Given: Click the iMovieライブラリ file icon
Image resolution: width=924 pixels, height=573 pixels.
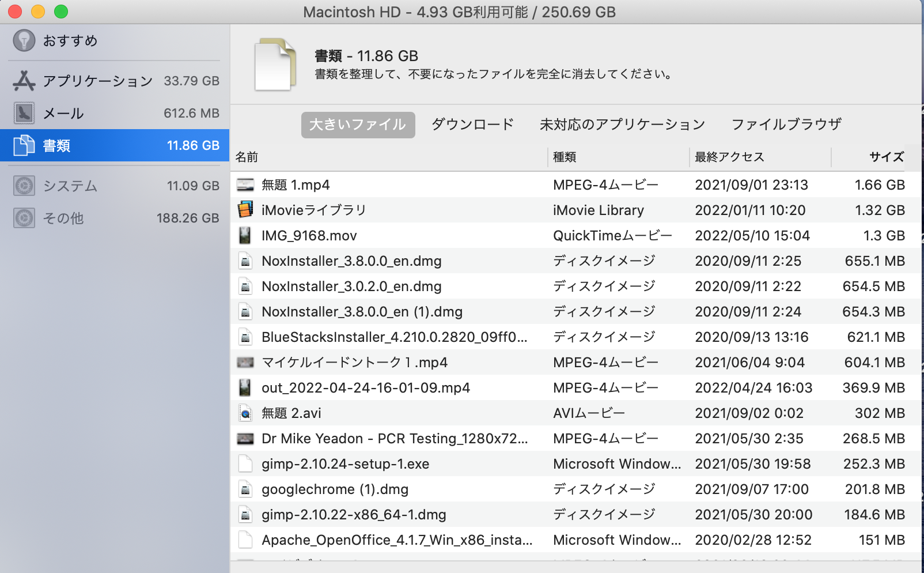Looking at the screenshot, I should click(x=245, y=210).
